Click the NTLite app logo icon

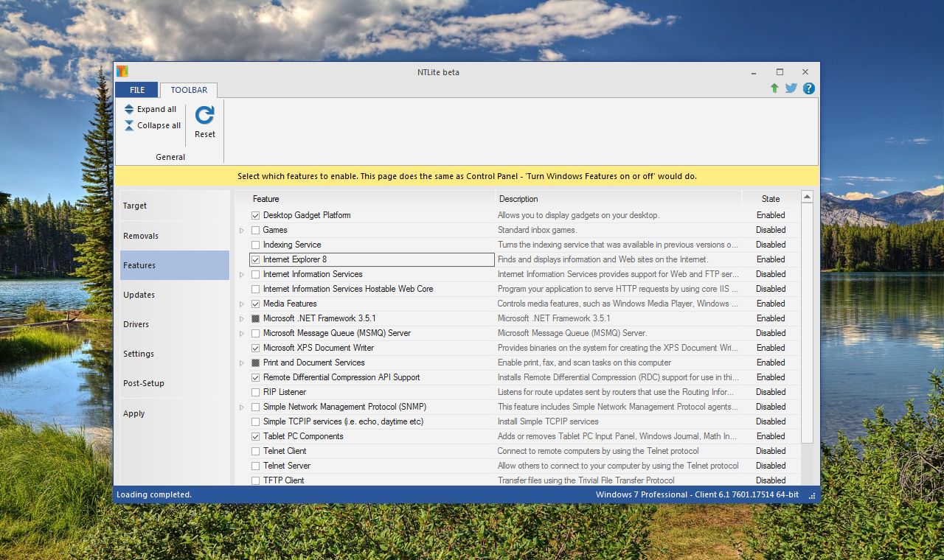[x=122, y=71]
